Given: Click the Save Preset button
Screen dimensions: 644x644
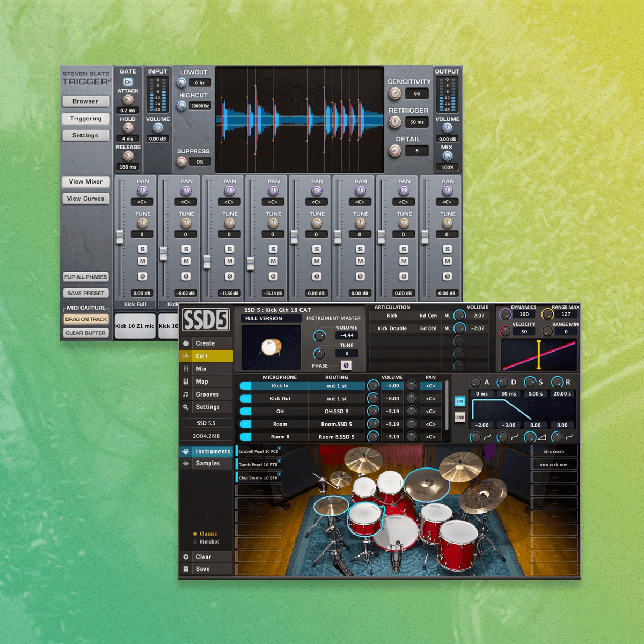Looking at the screenshot, I should click(x=86, y=294).
